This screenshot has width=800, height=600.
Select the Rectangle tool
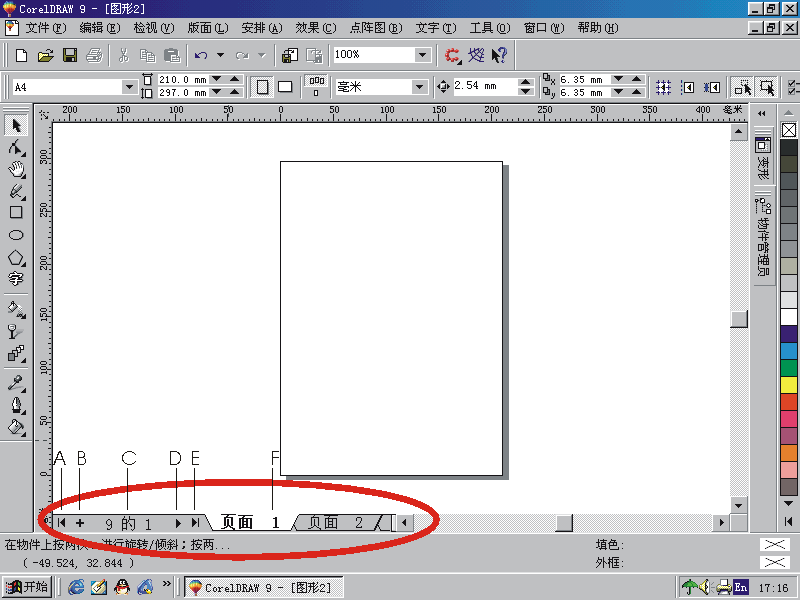point(16,212)
